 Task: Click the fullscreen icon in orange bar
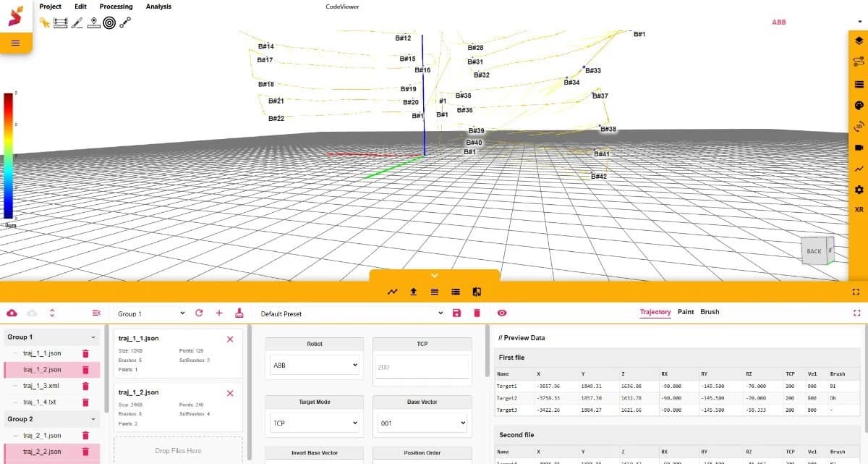(x=856, y=292)
